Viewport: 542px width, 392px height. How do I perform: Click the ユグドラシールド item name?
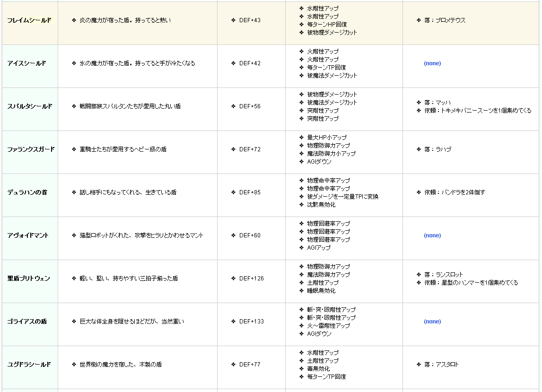click(29, 365)
